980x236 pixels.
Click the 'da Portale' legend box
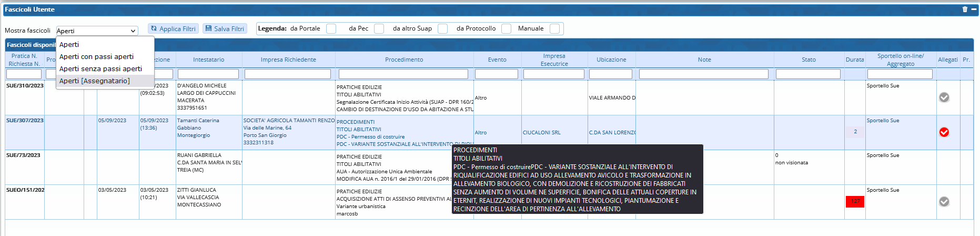pos(331,28)
